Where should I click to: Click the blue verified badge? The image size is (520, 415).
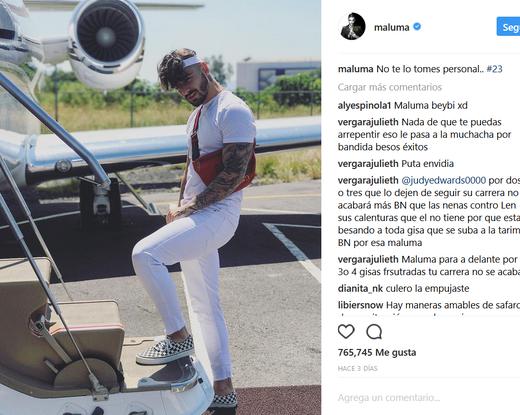[417, 26]
